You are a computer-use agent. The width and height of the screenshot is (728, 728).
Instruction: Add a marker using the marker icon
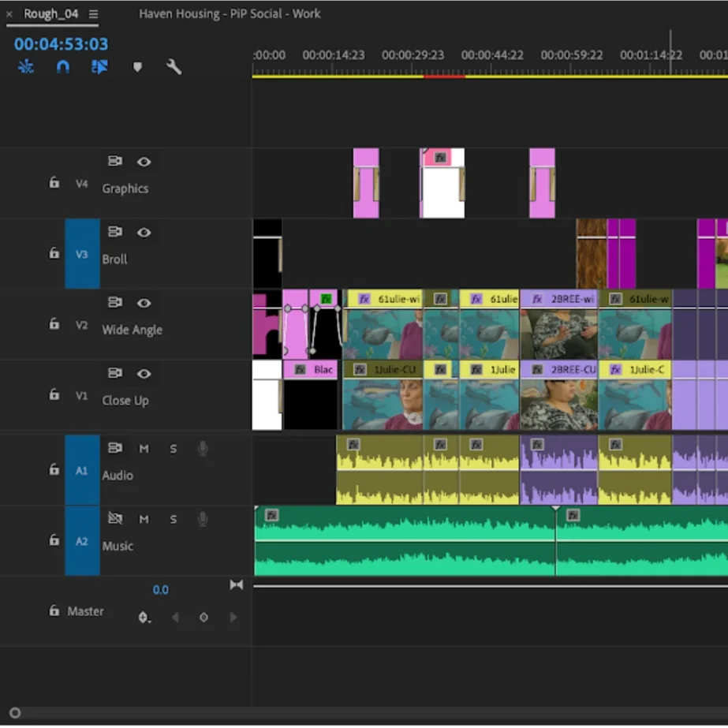[x=137, y=67]
